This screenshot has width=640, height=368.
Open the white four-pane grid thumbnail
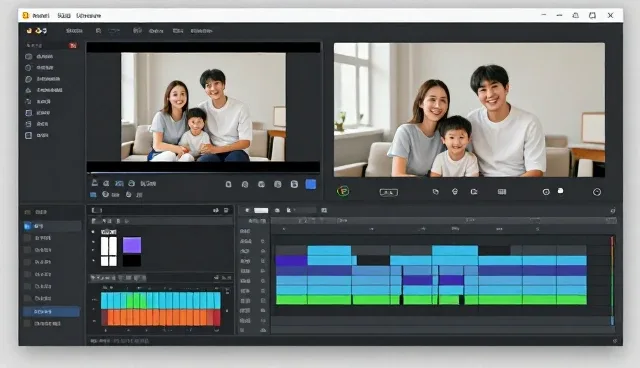pyautogui.click(x=109, y=251)
